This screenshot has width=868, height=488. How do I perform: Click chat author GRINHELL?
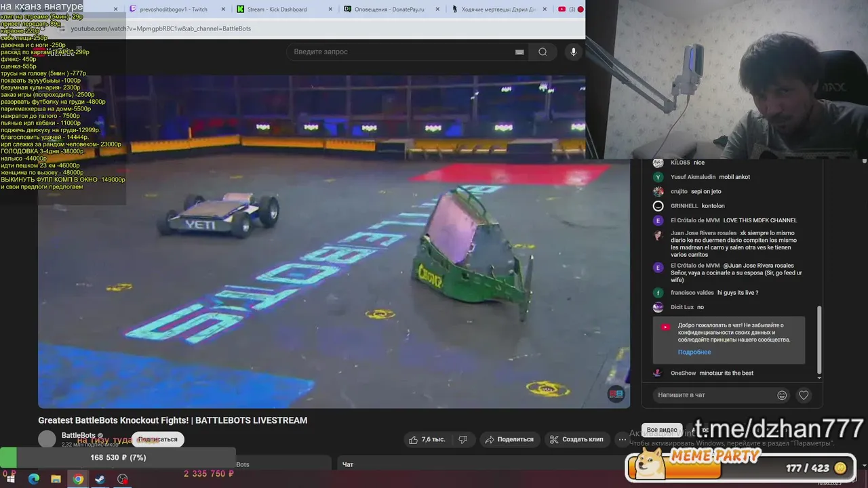[684, 206]
